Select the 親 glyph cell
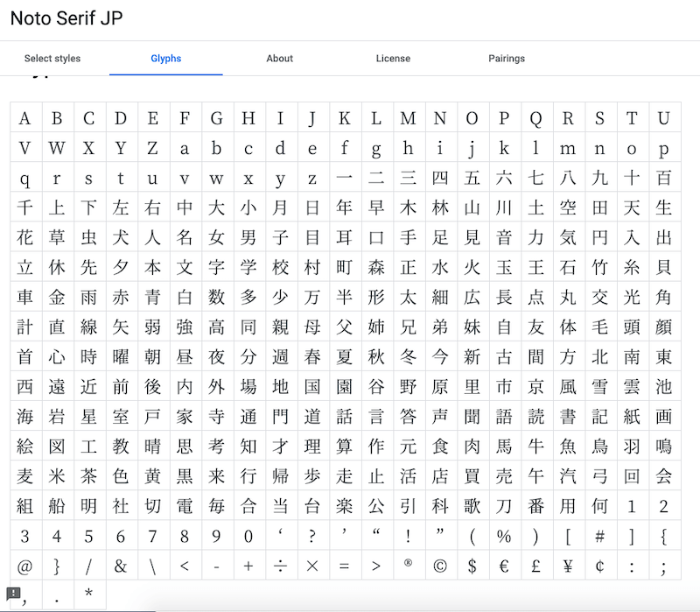The width and height of the screenshot is (700, 612). (x=282, y=326)
